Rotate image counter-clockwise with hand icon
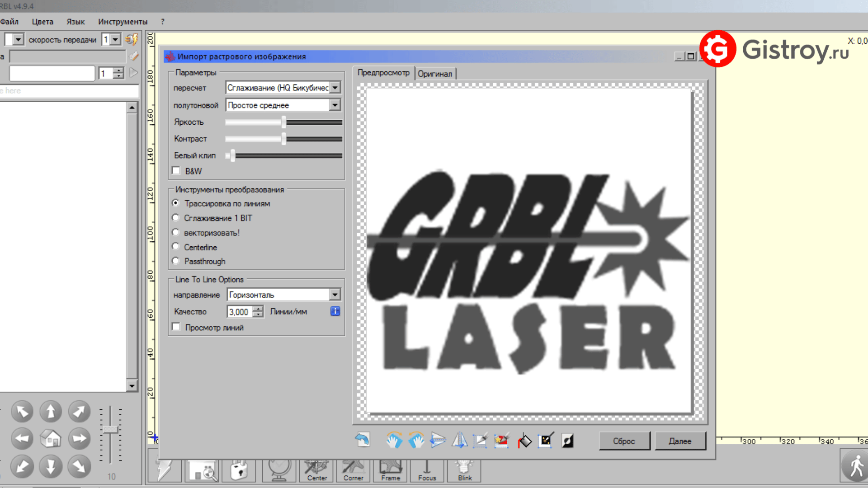 point(416,440)
